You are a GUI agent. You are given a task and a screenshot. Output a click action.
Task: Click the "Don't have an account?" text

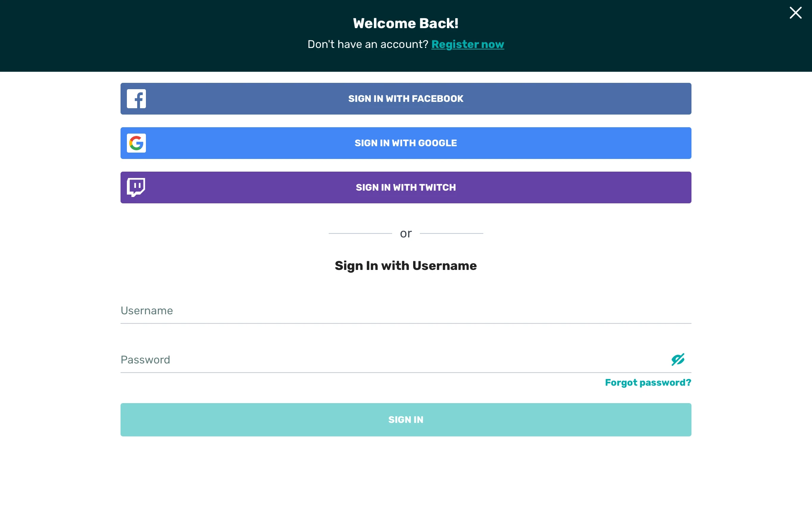coord(368,44)
